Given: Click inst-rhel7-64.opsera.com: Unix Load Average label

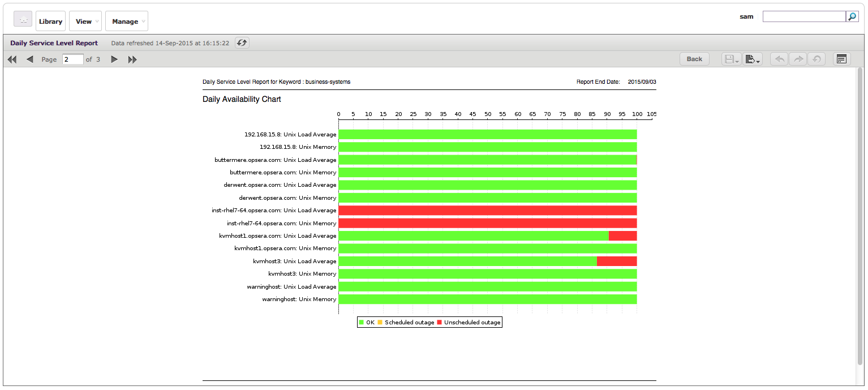Looking at the screenshot, I should (274, 211).
